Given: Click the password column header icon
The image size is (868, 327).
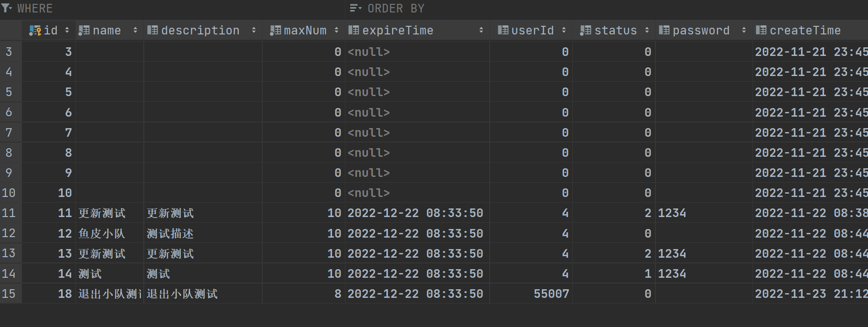Looking at the screenshot, I should [x=664, y=31].
